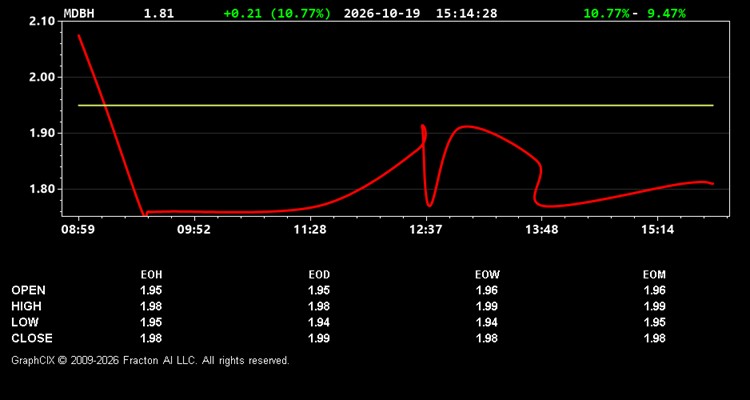Select the EOW OPEN value 1.96
This screenshot has width=750, height=400.
tap(487, 290)
